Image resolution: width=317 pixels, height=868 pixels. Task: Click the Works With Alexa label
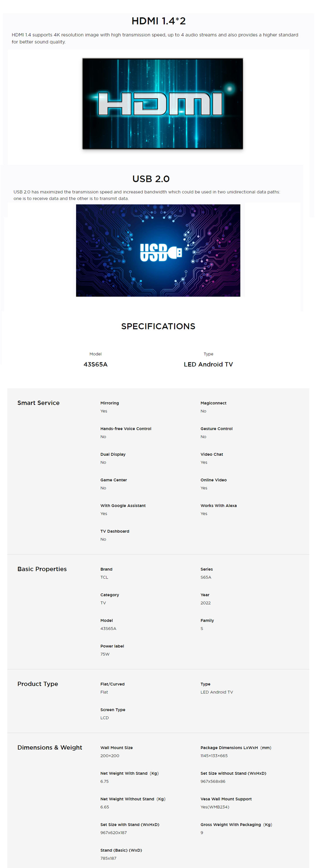click(x=219, y=506)
